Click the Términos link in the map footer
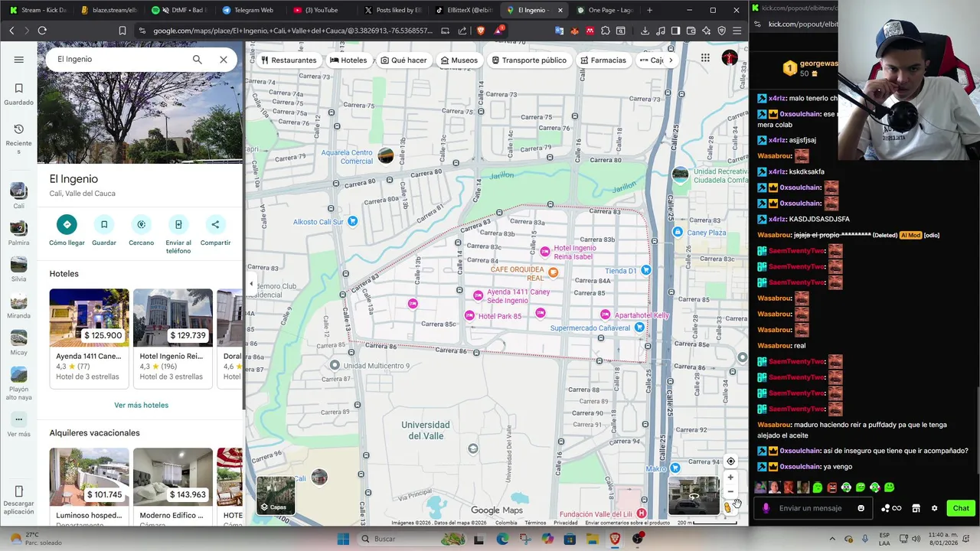 pyautogui.click(x=535, y=523)
